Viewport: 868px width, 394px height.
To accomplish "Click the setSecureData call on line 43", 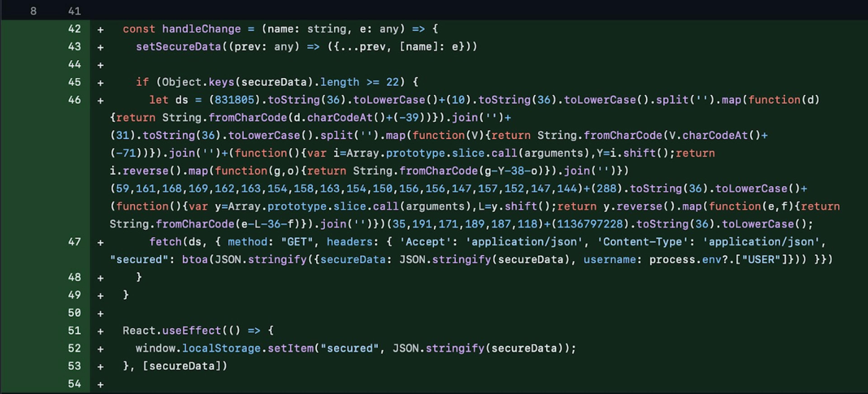I will [x=178, y=47].
